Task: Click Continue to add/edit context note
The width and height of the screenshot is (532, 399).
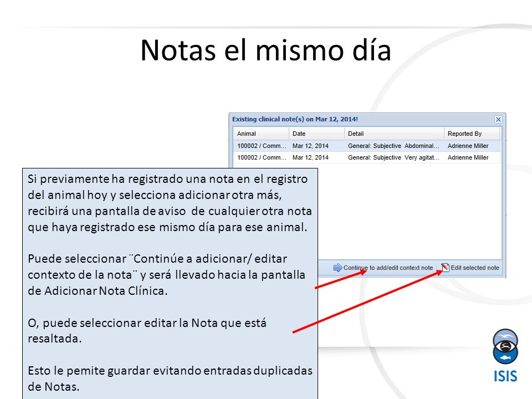Action: [383, 268]
